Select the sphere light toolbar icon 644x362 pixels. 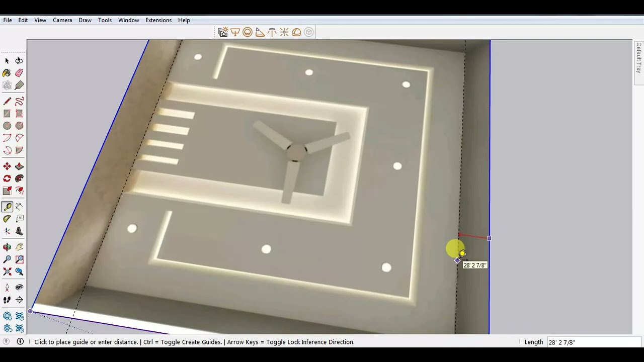tap(247, 32)
